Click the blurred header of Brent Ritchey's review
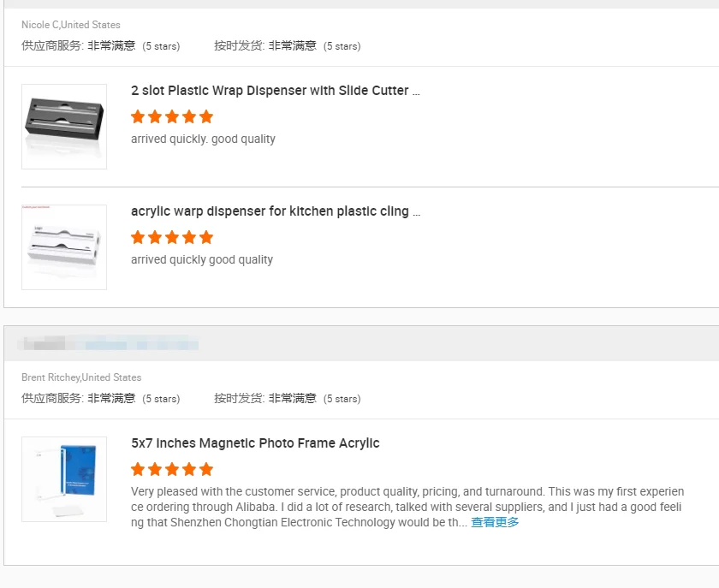Screen dimensions: 719x588 tap(108, 343)
